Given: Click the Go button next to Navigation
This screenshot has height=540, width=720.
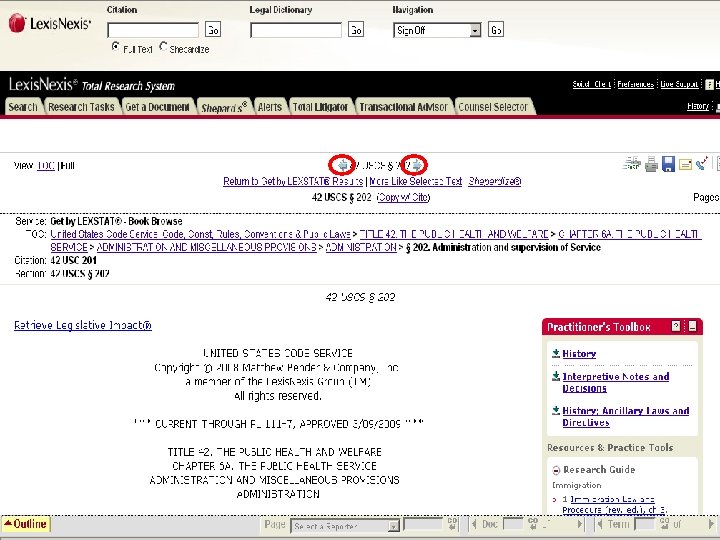Looking at the screenshot, I should point(496,30).
